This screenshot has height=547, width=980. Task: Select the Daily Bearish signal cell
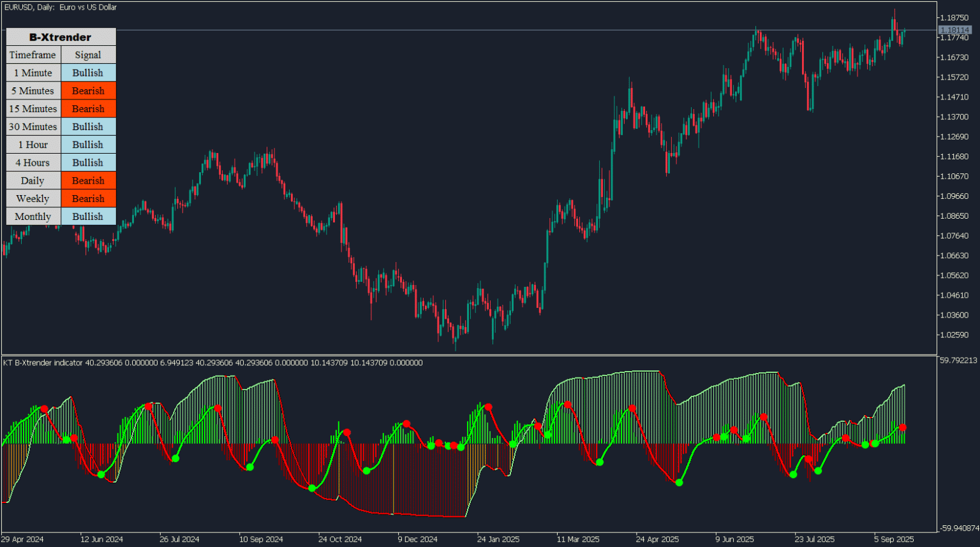(87, 180)
